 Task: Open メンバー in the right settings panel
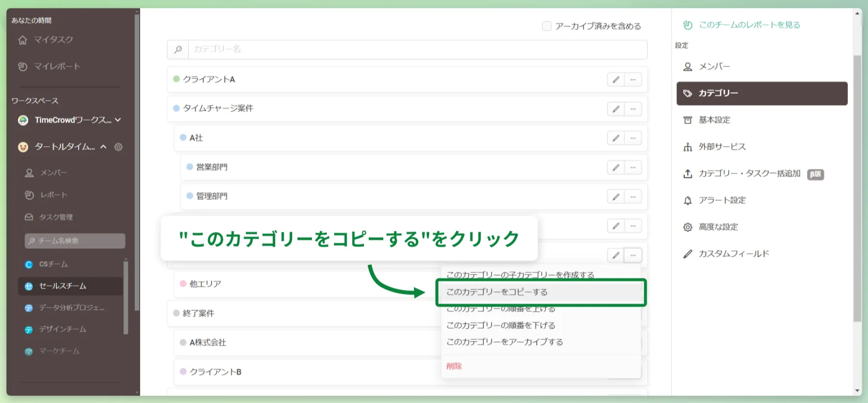click(762, 66)
